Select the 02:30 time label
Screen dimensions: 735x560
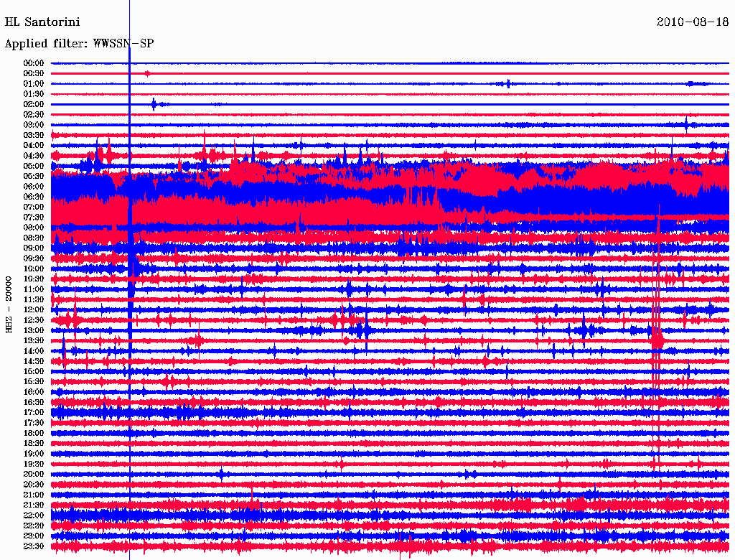pyautogui.click(x=34, y=114)
